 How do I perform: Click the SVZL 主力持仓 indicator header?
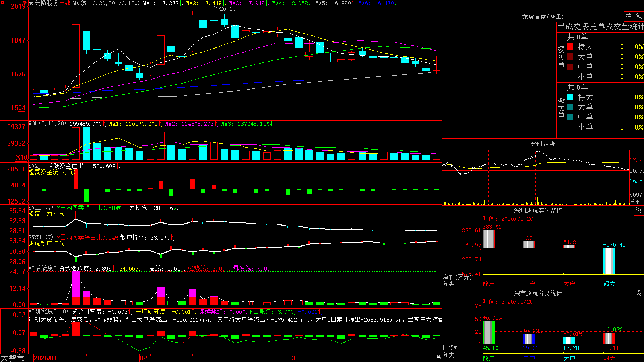103,208
